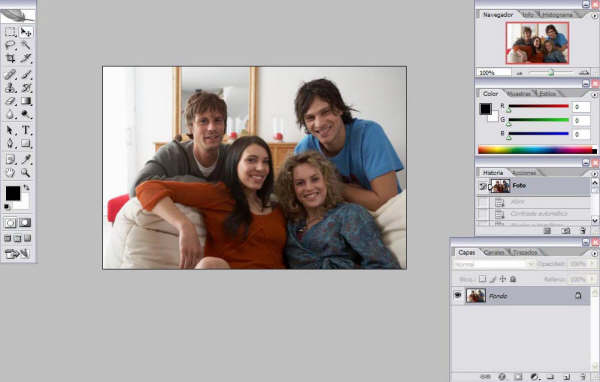Open the Opacidad slider arrow
This screenshot has height=382, width=600.
click(x=593, y=264)
